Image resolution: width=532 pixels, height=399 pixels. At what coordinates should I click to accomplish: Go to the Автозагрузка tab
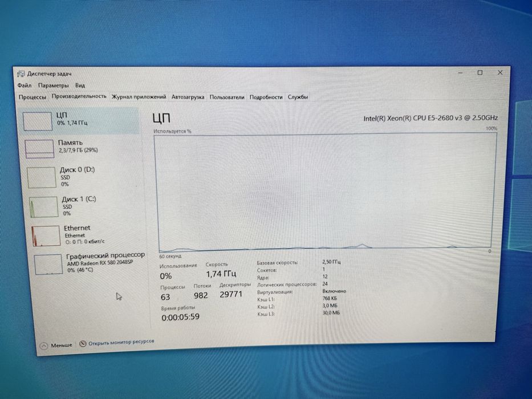188,97
